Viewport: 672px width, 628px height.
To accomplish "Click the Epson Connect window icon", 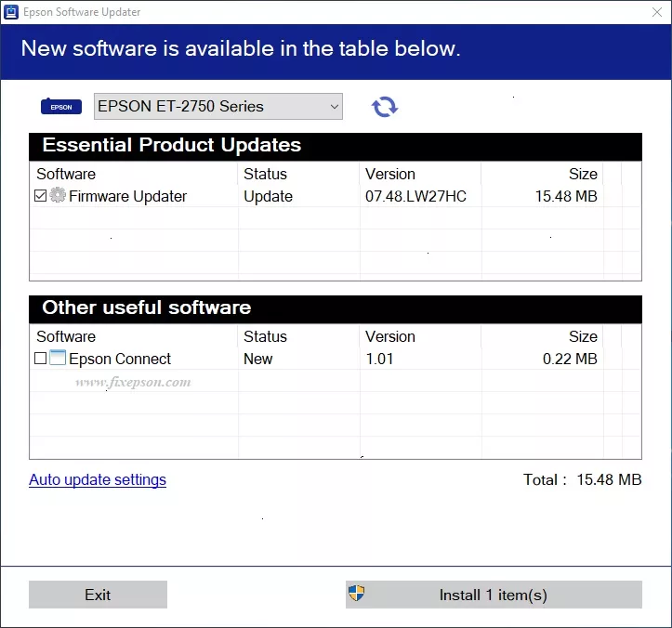I will (59, 359).
